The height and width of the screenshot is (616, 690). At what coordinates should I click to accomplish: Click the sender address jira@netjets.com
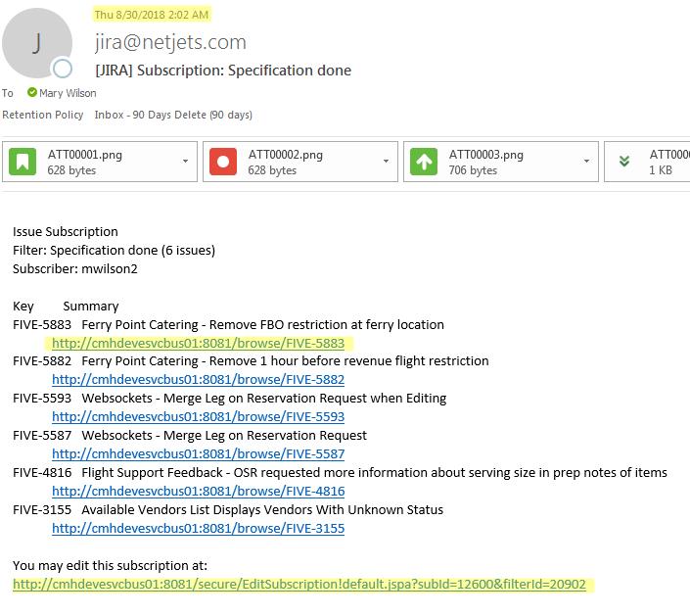coord(170,42)
